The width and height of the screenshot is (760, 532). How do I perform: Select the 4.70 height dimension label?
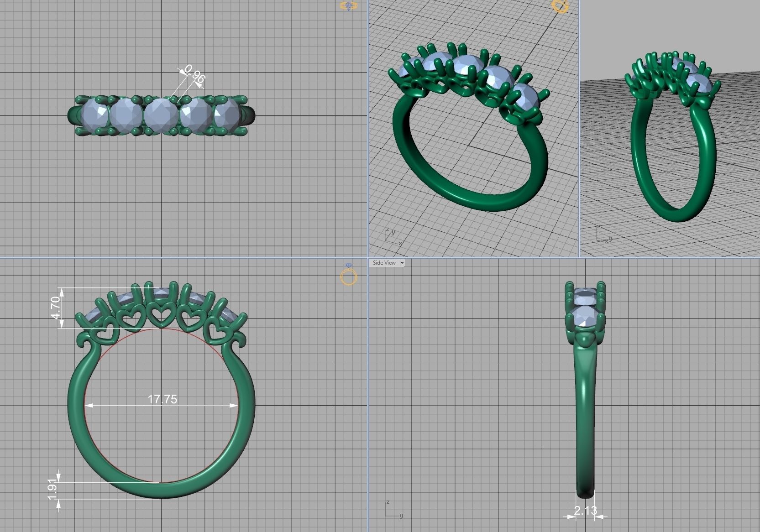(x=55, y=308)
